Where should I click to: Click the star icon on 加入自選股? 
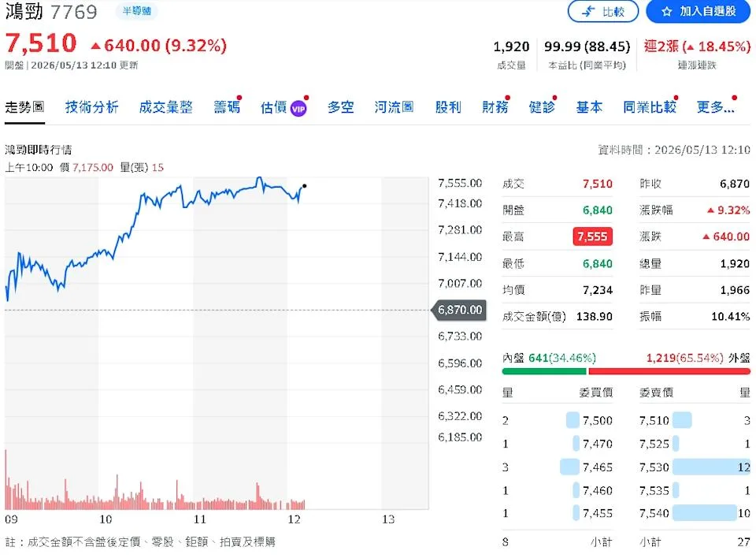[x=666, y=12]
